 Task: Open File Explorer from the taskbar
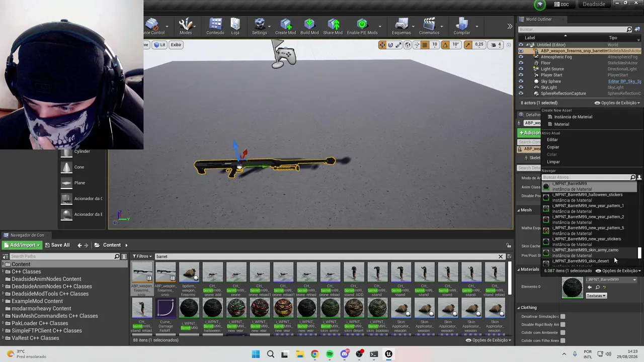pos(300,354)
